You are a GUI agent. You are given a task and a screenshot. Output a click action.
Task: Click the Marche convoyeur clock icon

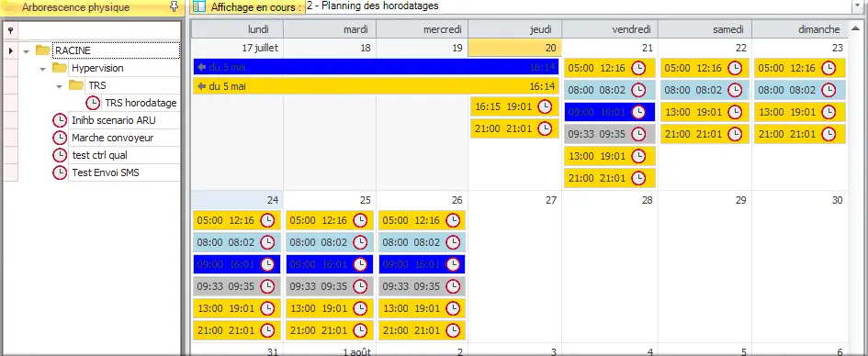59,138
